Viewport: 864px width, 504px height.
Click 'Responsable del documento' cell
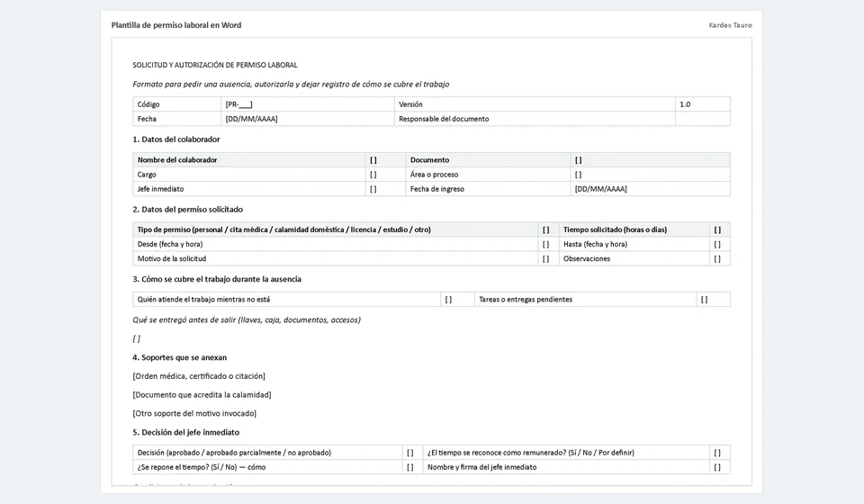click(535, 119)
